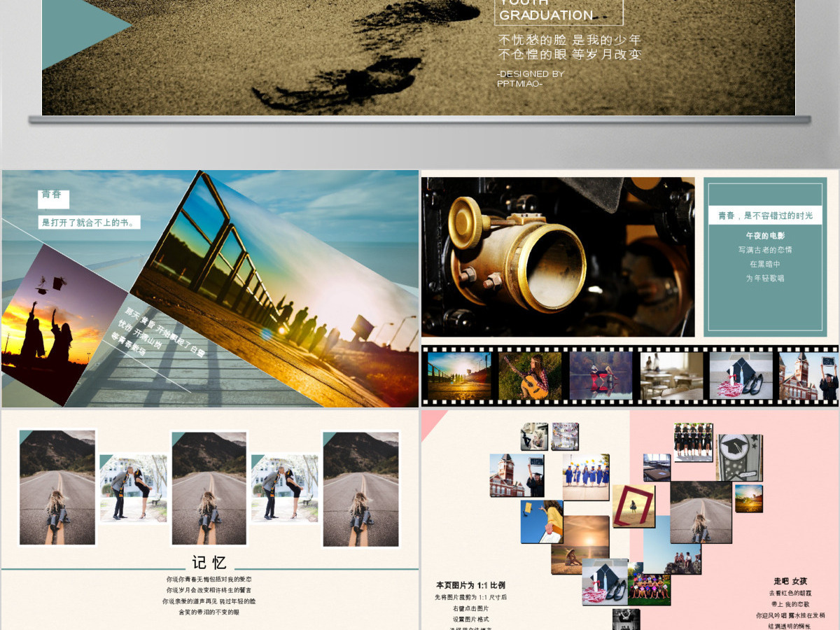Open the clock tower graduate photo in heart collage

coord(517,475)
